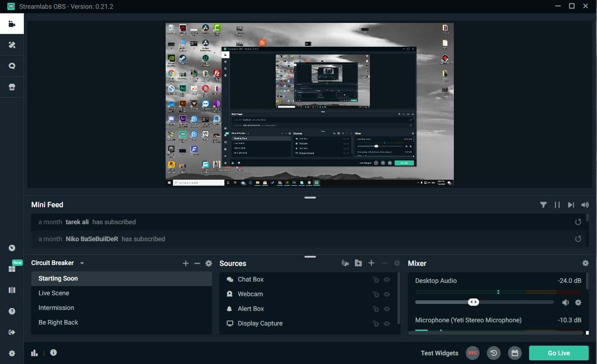Viewport: 597px width, 364px height.
Task: Replay the tarek ali subscription alert
Action: coord(578,222)
